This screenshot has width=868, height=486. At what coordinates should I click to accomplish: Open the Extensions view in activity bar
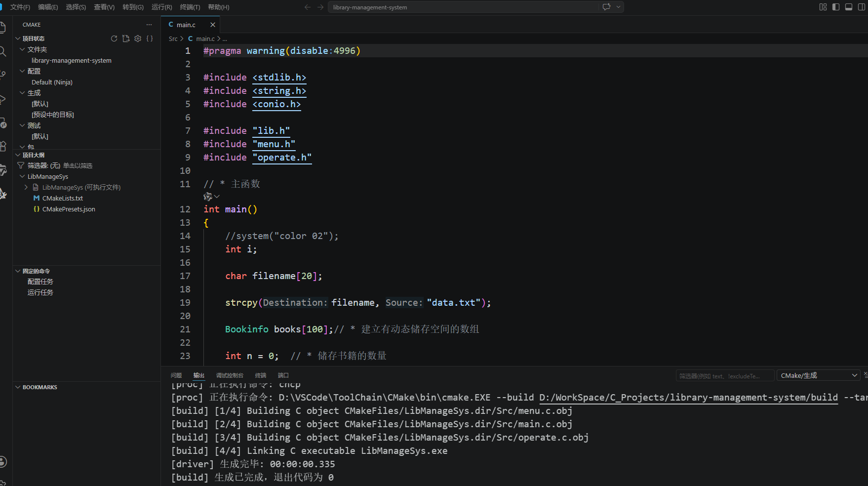click(x=3, y=147)
